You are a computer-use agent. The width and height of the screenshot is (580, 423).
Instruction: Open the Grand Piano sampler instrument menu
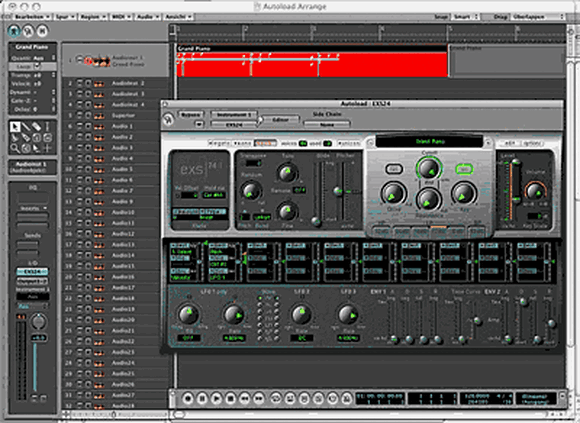[429, 141]
